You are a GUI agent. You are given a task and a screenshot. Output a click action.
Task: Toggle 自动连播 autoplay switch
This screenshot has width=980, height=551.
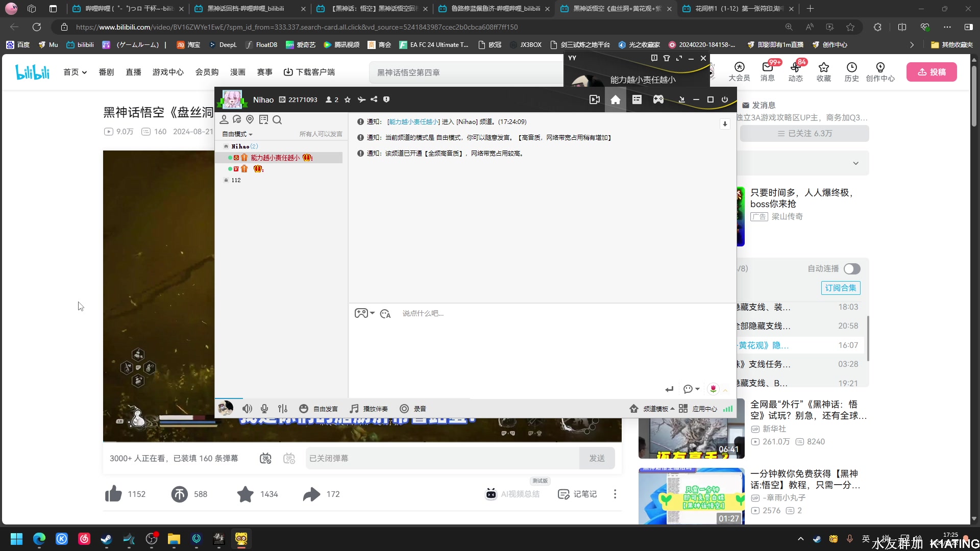[x=852, y=269]
